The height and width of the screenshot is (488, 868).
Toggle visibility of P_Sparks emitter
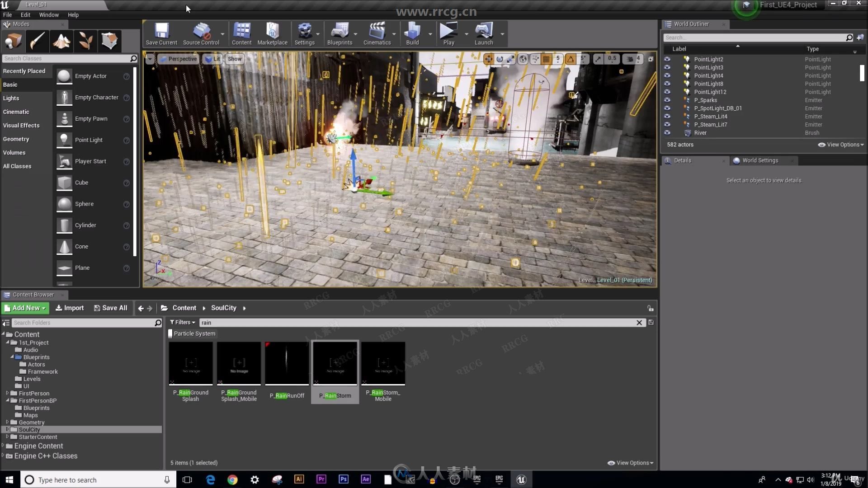point(667,100)
